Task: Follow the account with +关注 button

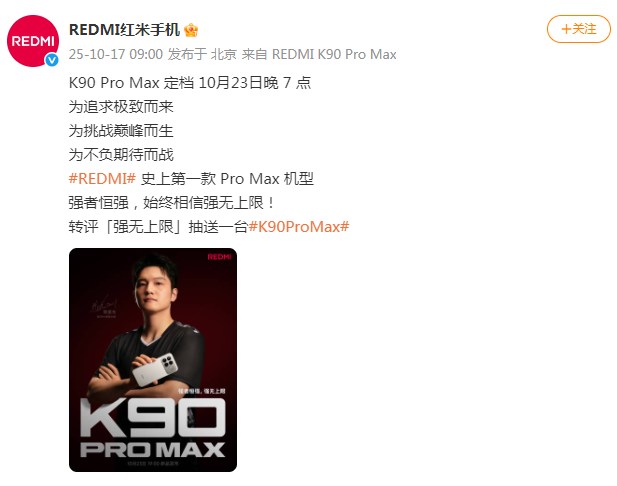Action: click(579, 29)
